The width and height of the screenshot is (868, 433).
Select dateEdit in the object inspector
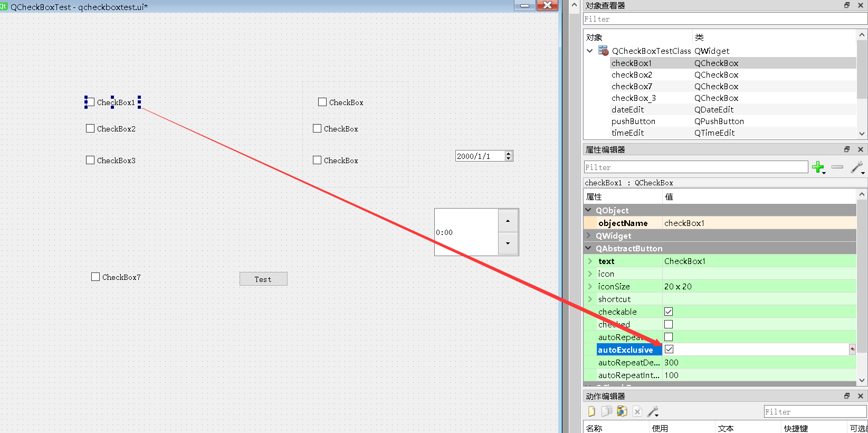(627, 109)
